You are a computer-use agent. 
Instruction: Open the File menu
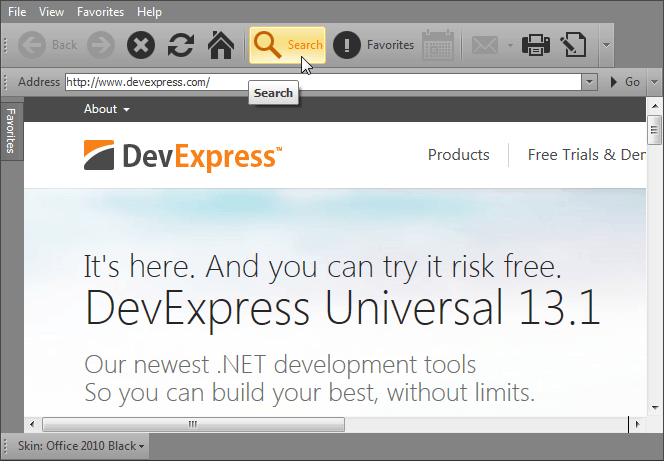pos(17,12)
